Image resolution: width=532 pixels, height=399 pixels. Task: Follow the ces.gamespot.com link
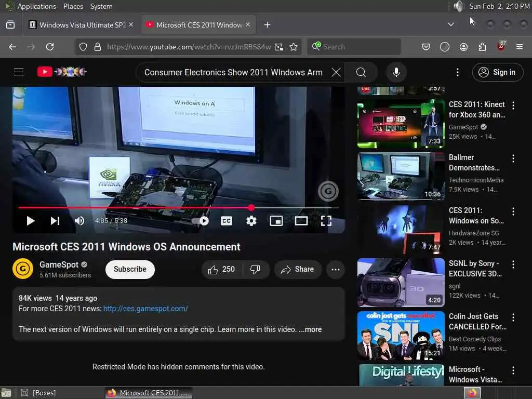(145, 309)
